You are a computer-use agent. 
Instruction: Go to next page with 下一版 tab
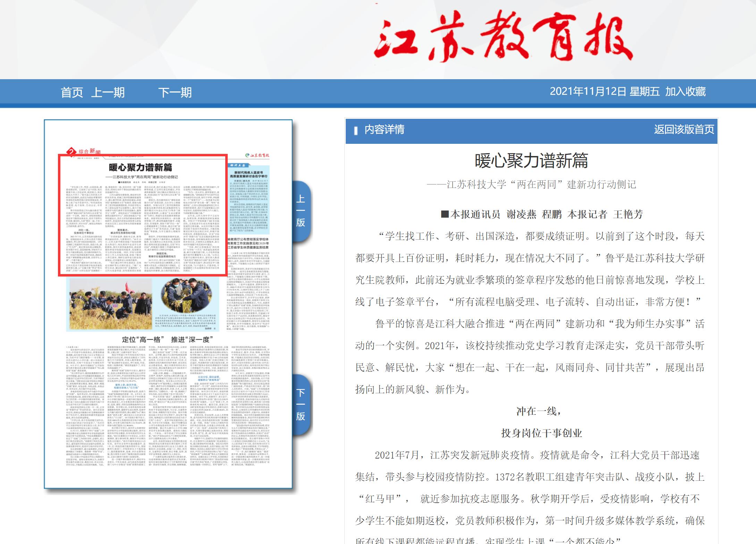tap(301, 404)
